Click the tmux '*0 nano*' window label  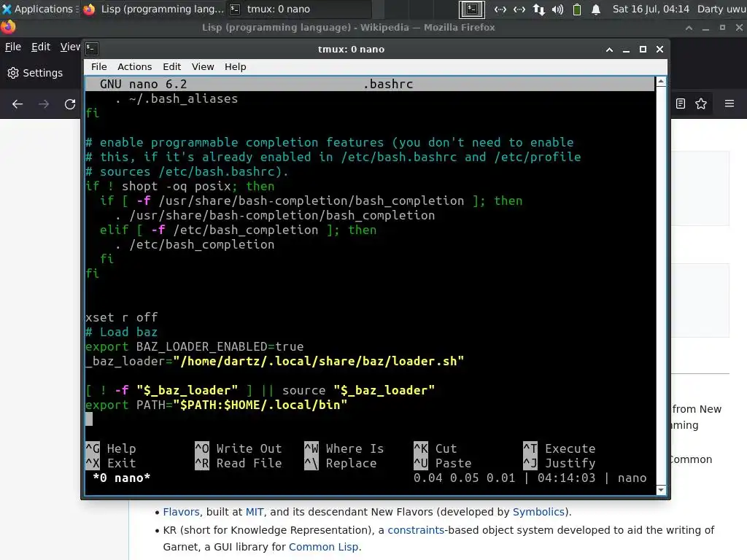122,478
